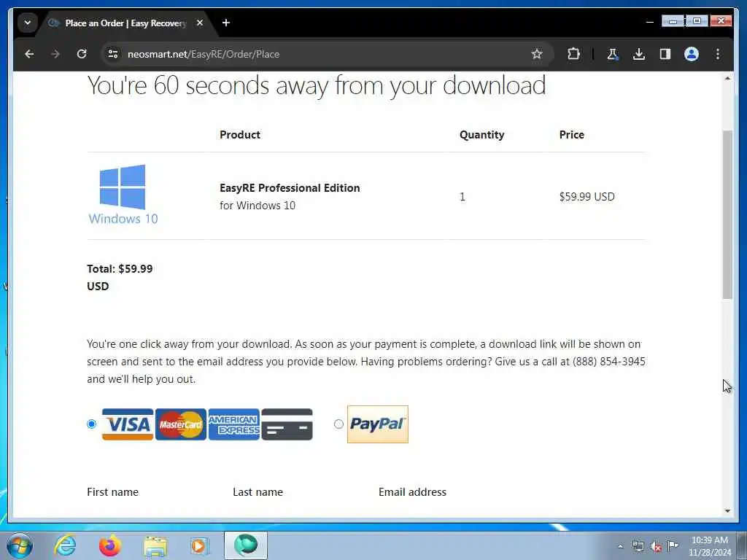Click the generic credit card icon
747x560 pixels.
pos(287,424)
